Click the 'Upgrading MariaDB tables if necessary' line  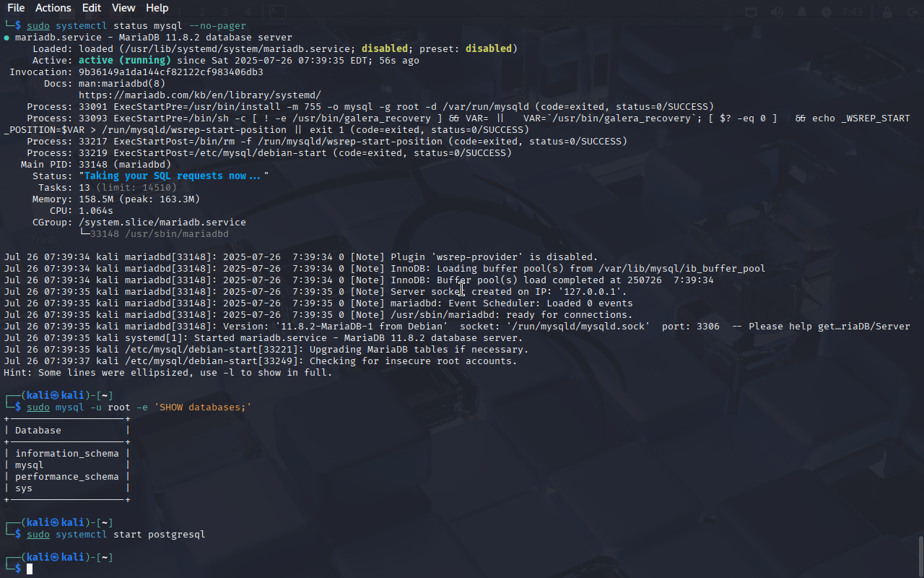coord(266,350)
